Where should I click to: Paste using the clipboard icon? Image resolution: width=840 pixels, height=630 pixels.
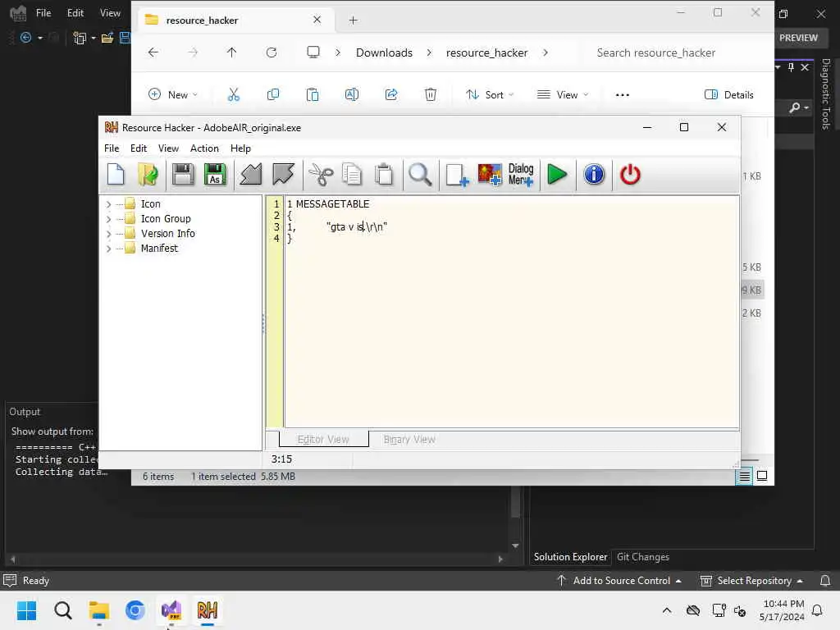(x=384, y=175)
